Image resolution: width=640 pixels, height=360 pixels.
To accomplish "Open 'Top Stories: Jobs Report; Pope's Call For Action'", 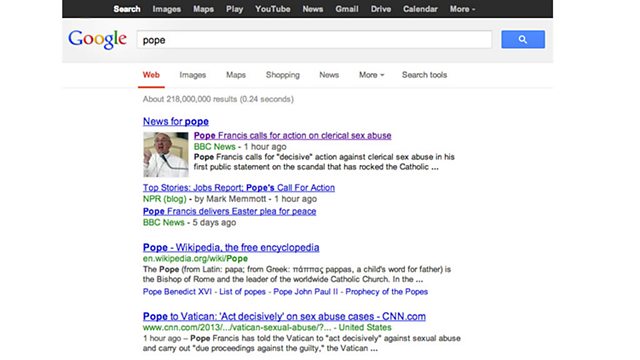I will point(239,188).
